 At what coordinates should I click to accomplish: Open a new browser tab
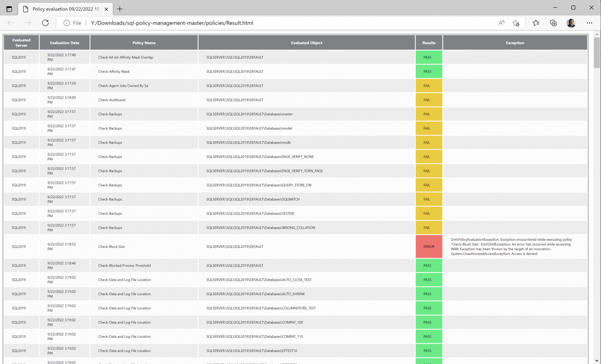click(120, 9)
